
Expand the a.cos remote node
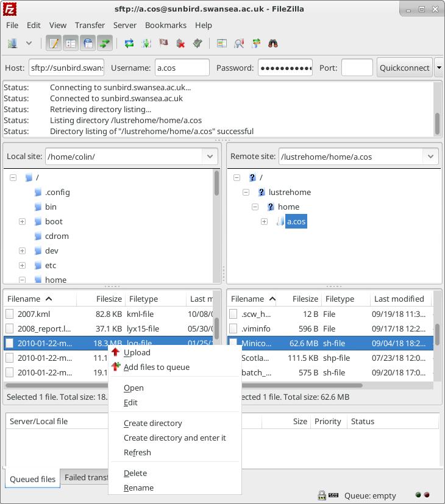click(x=265, y=221)
